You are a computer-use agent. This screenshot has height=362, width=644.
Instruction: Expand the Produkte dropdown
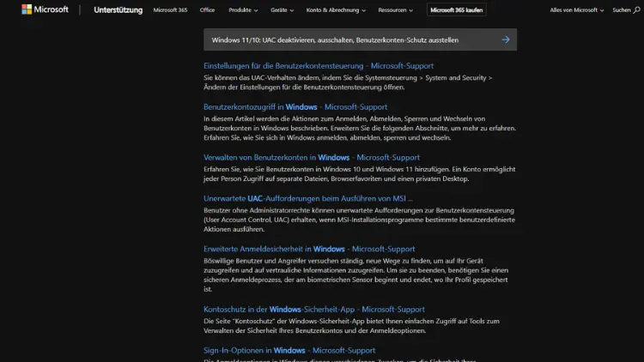[243, 9]
